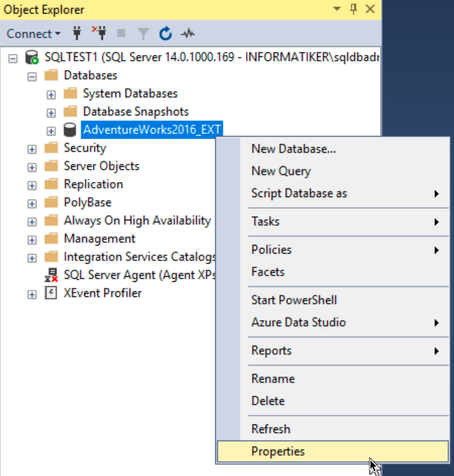Open the Activity Monitor waveform icon
The height and width of the screenshot is (476, 454).
coord(188,34)
